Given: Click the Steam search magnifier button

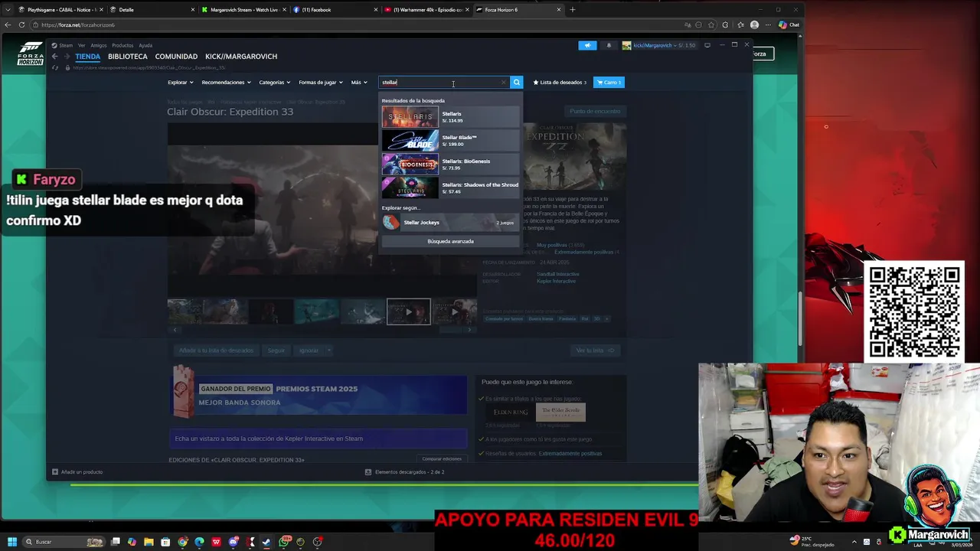Looking at the screenshot, I should tap(516, 82).
